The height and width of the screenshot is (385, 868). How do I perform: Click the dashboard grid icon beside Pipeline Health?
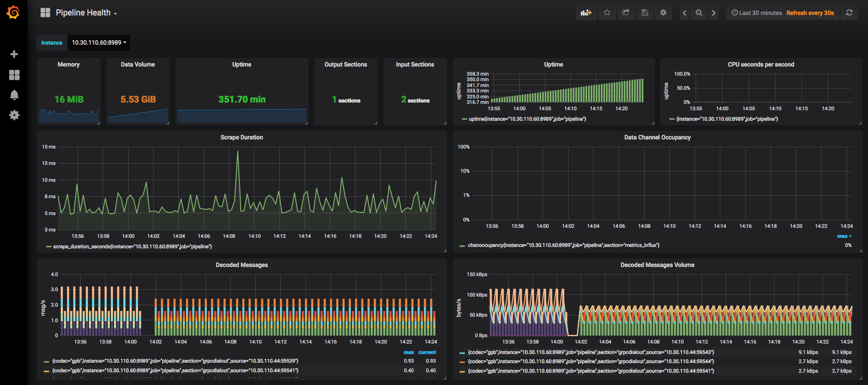pyautogui.click(x=45, y=13)
